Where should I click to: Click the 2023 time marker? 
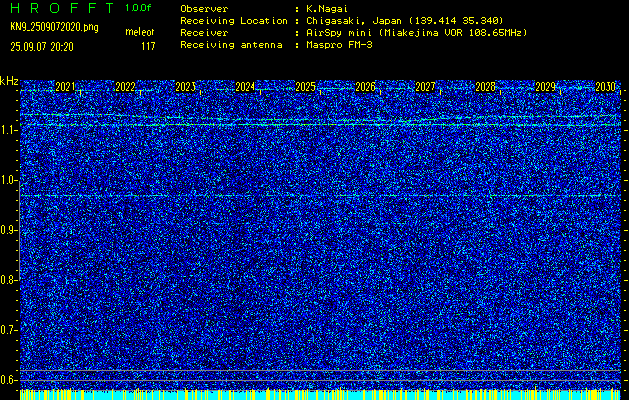185,86
